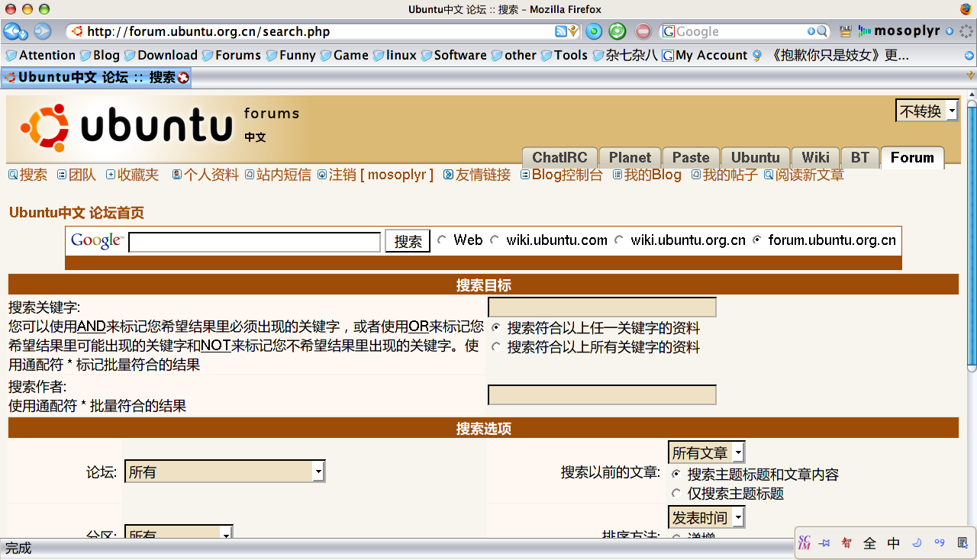Switch to the BT tab
This screenshot has width=977, height=560.
click(860, 158)
